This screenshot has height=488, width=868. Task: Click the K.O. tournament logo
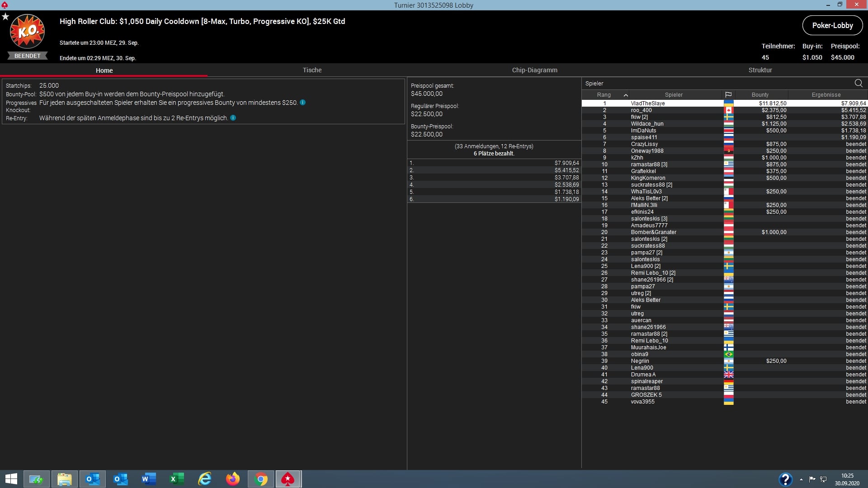(28, 32)
